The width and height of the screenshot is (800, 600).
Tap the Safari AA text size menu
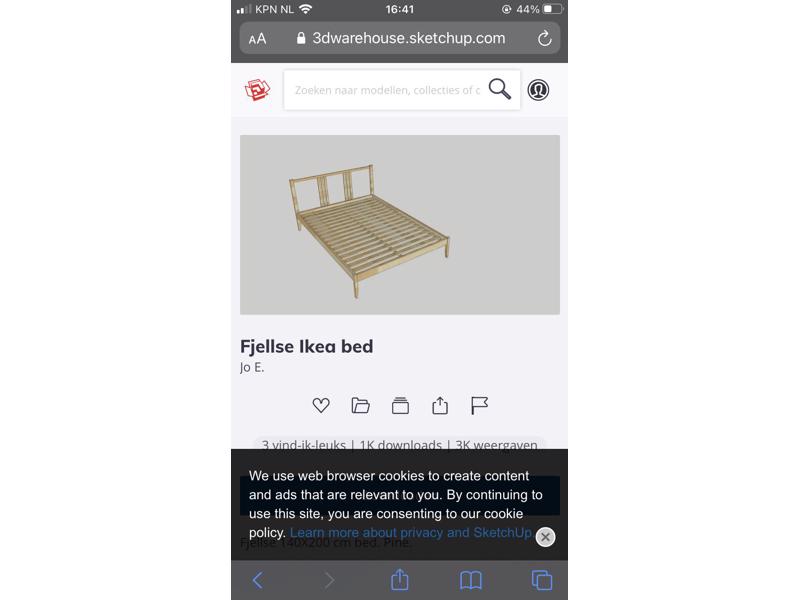[257, 39]
